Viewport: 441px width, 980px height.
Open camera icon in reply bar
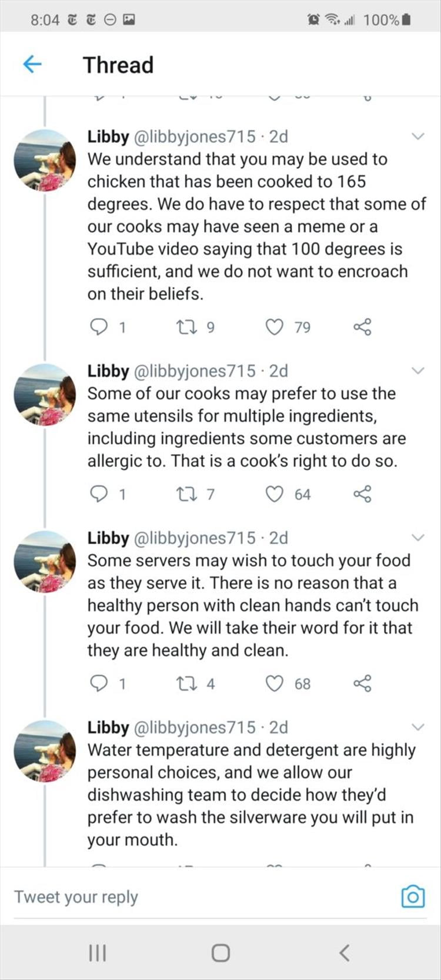tap(413, 896)
